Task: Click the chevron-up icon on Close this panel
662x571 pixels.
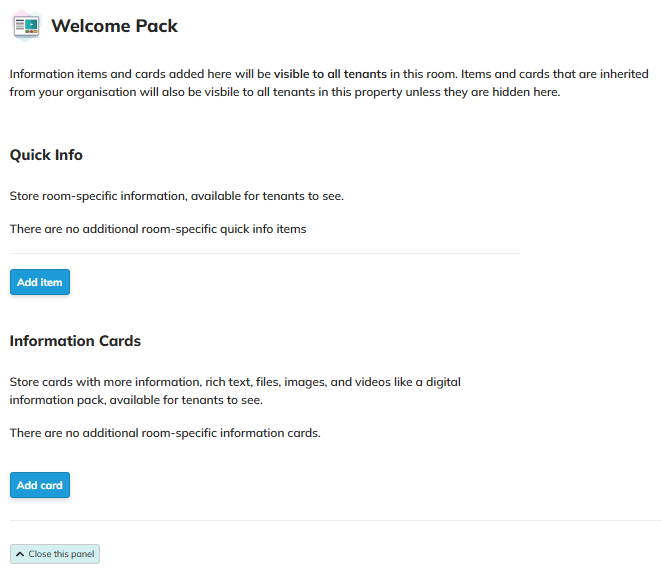Action: 20,554
